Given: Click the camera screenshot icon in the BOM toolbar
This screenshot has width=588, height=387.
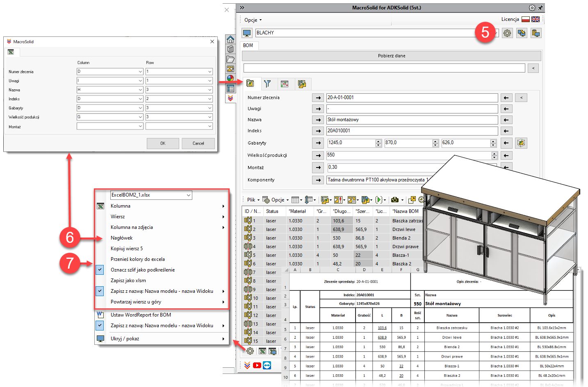Looking at the screenshot, I should (395, 200).
